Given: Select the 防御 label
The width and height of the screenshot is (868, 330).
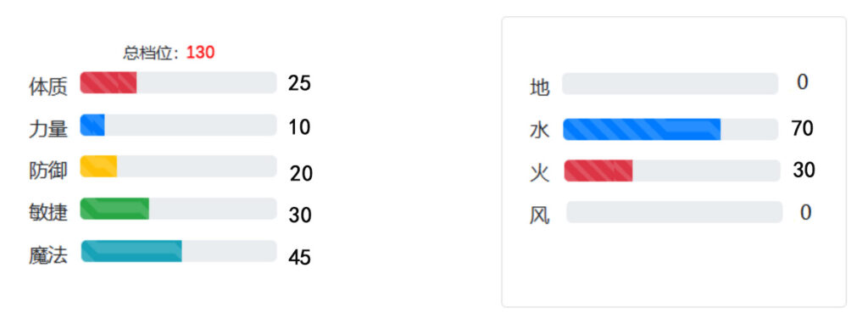Looking at the screenshot, I should point(48,171).
